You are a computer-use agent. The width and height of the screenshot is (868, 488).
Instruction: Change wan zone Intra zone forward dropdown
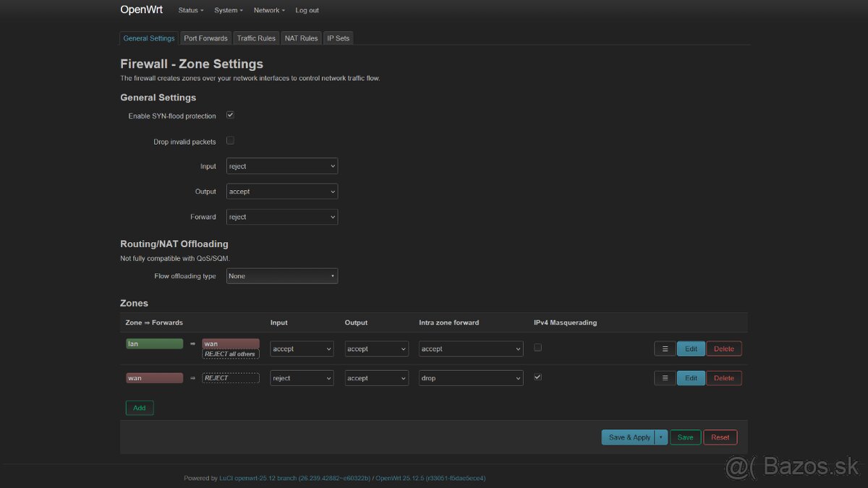pyautogui.click(x=471, y=378)
